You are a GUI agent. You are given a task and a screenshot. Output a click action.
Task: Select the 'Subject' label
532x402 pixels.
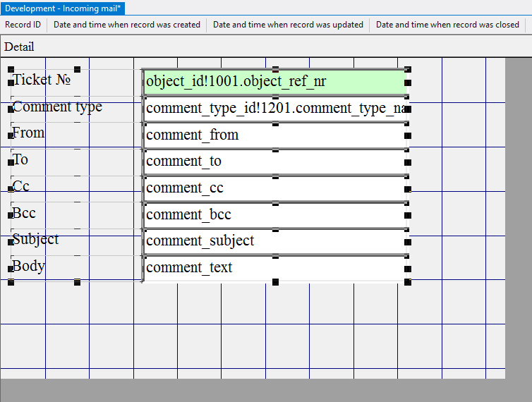pyautogui.click(x=35, y=239)
